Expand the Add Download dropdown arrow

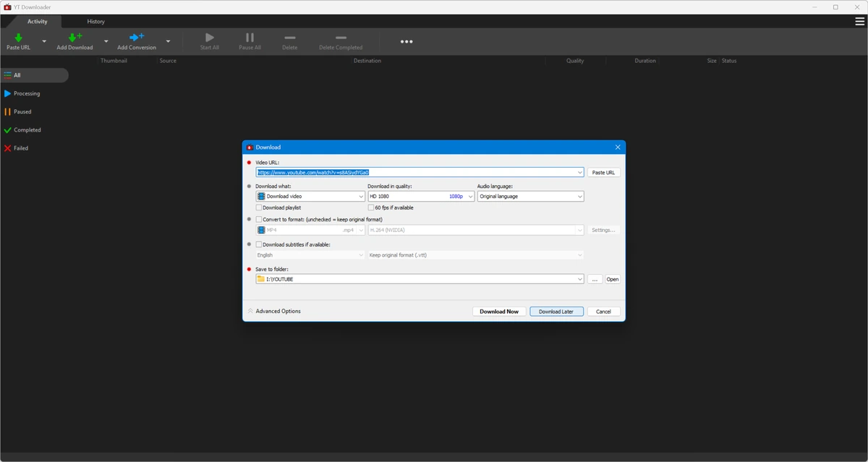pos(106,41)
